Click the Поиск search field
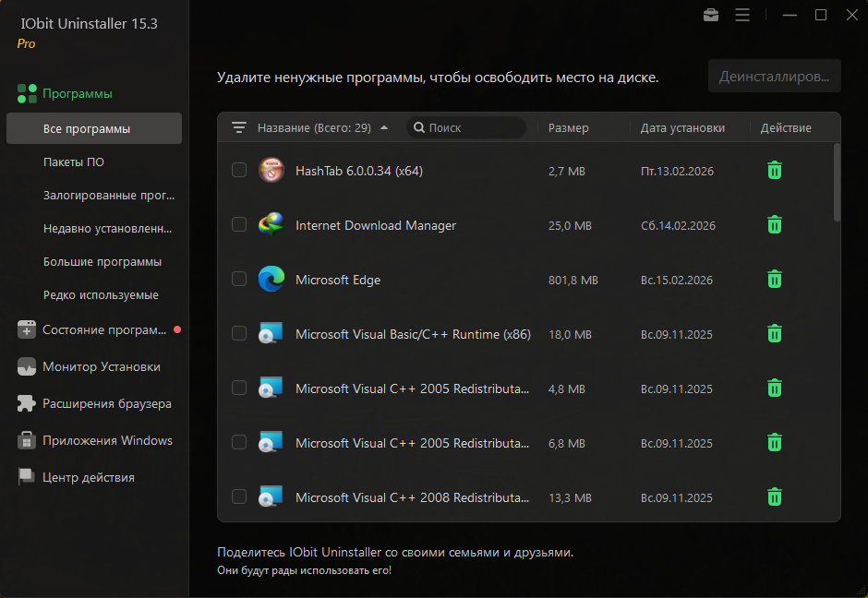This screenshot has width=868, height=598. pyautogui.click(x=473, y=128)
